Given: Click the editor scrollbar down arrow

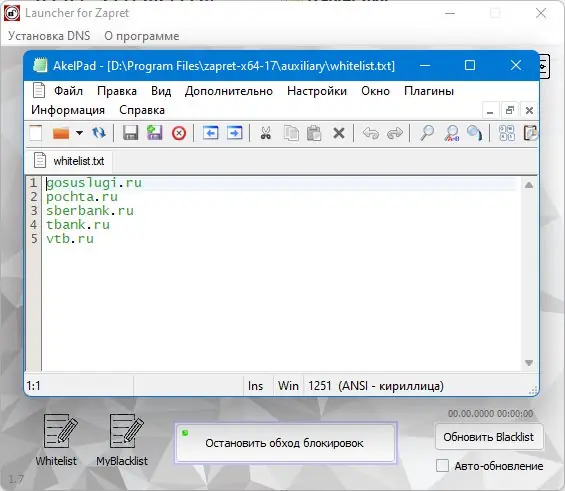Looking at the screenshot, I should point(529,362).
